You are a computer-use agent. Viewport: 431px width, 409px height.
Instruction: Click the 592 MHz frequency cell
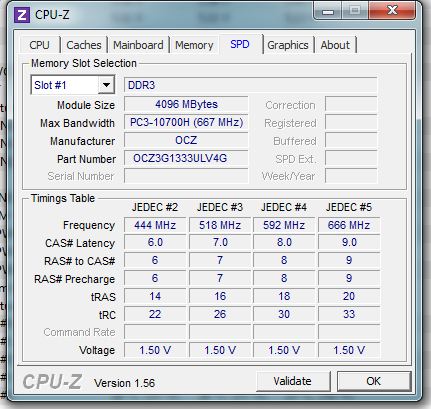pyautogui.click(x=284, y=225)
